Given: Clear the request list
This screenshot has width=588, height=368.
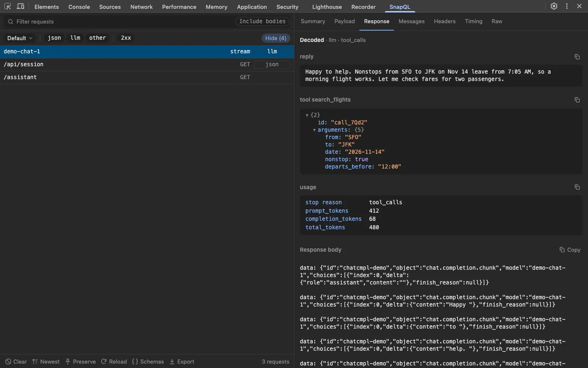Looking at the screenshot, I should tap(16, 361).
